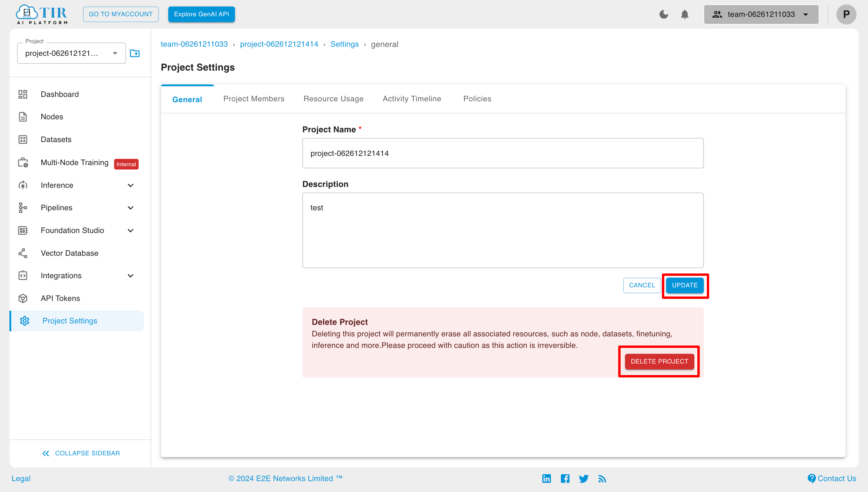Open the team-06261211033 dropdown
The image size is (868, 492).
761,14
